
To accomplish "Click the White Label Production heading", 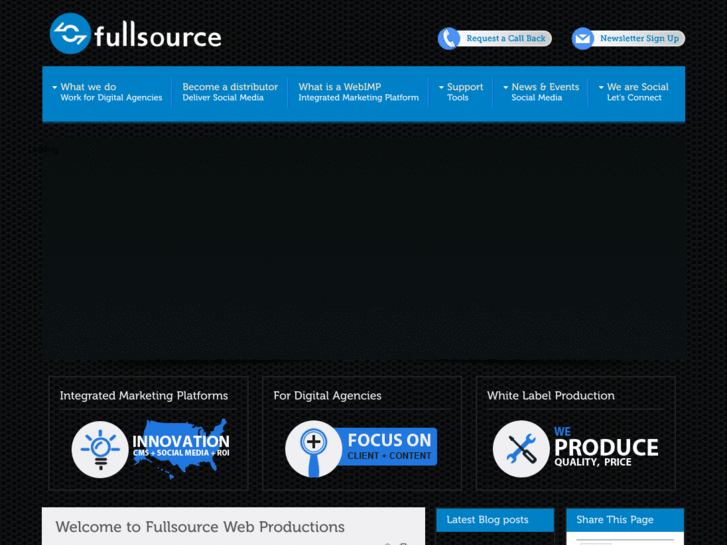I will point(551,396).
